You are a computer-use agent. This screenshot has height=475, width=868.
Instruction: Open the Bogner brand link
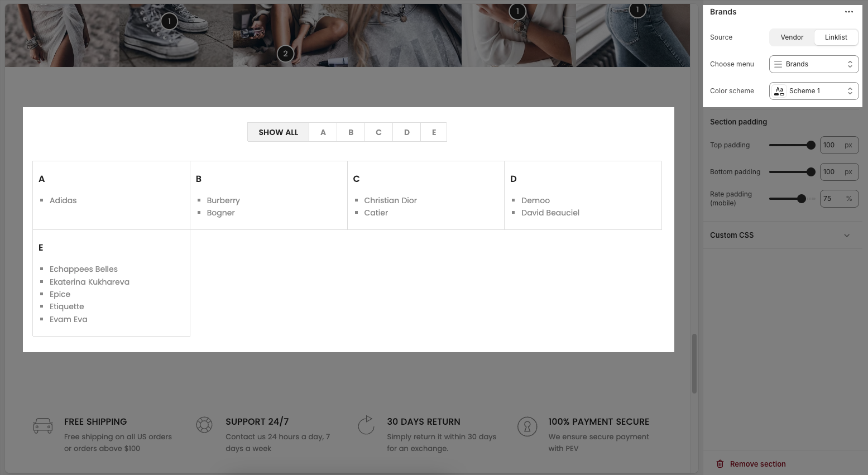220,213
